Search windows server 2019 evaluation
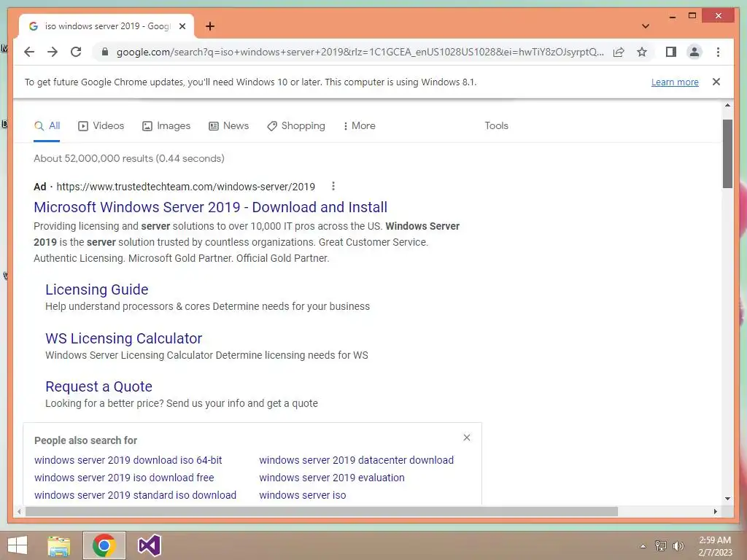 [x=332, y=478]
